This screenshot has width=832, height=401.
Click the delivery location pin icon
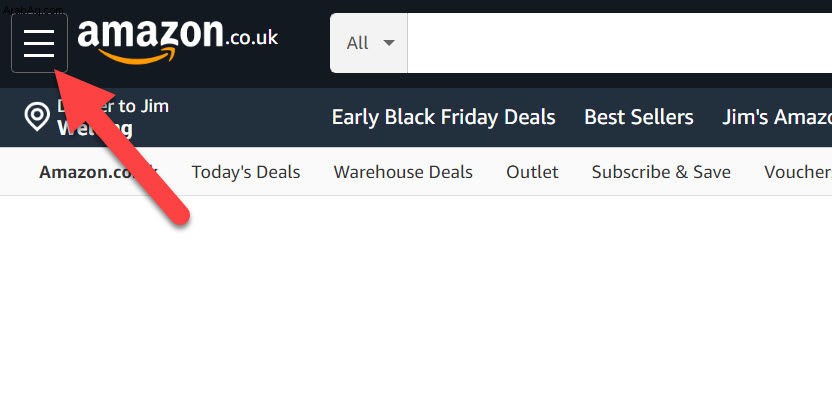37,117
